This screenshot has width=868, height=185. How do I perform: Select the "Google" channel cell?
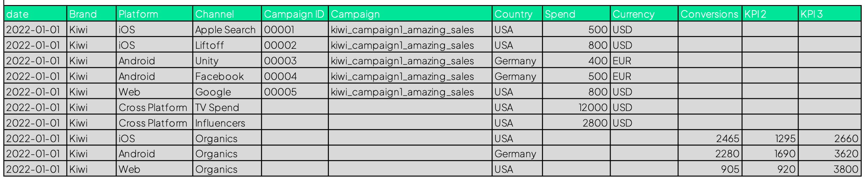pos(227,92)
